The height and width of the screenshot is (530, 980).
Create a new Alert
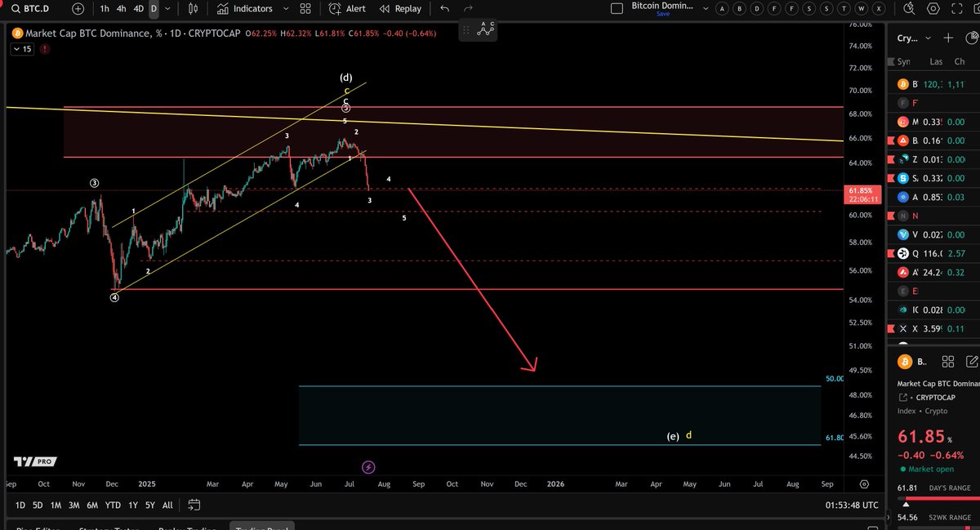tap(347, 8)
